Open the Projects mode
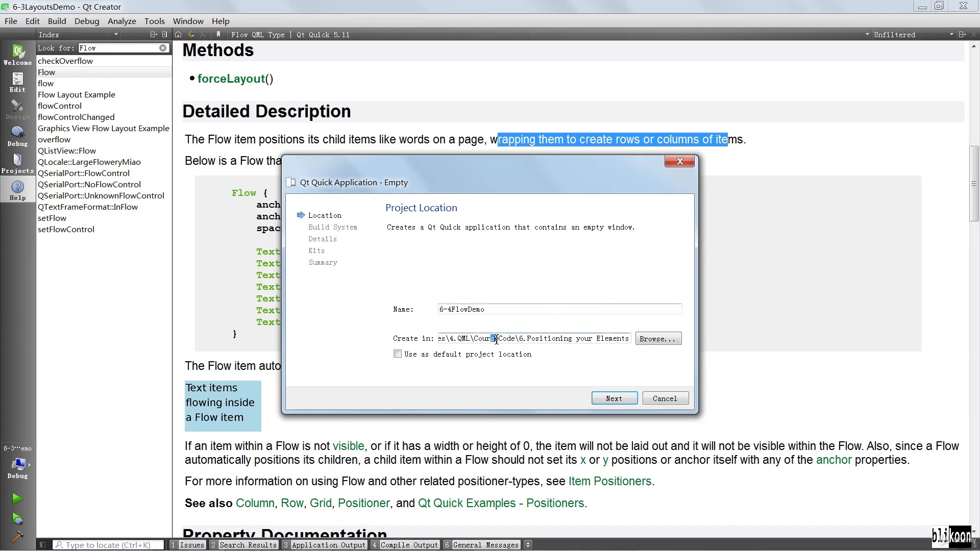Image resolution: width=980 pixels, height=551 pixels. (18, 163)
